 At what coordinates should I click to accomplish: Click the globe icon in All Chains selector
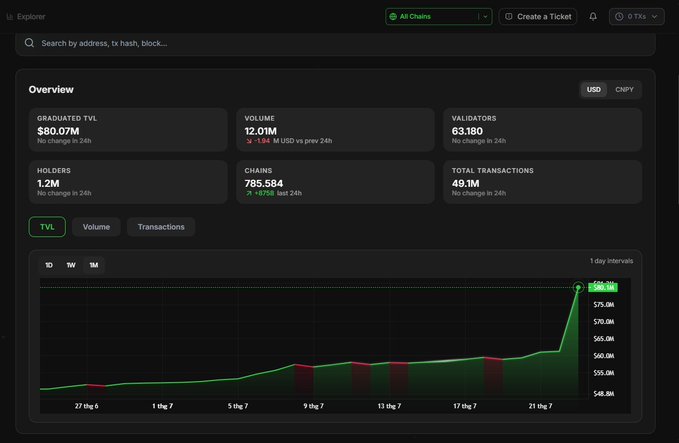[x=393, y=16]
